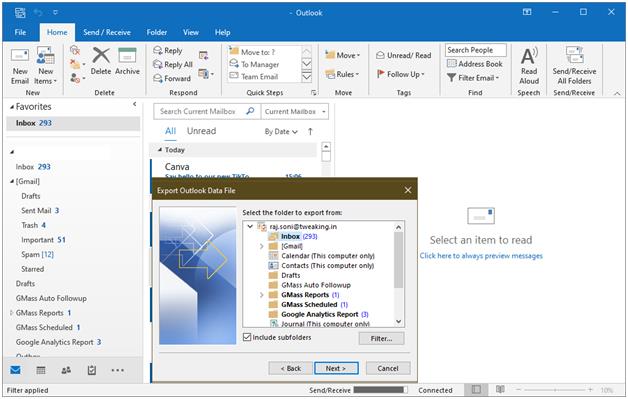The width and height of the screenshot is (628, 399).
Task: Open the New Items menu
Action: [45, 66]
